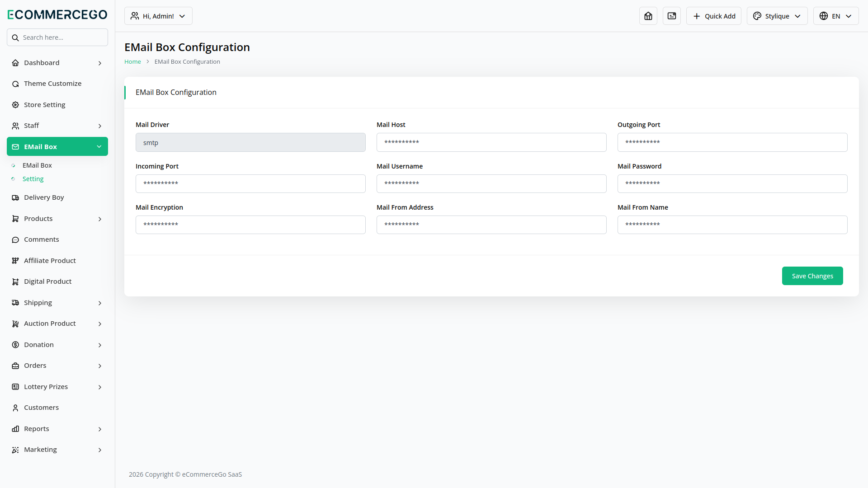This screenshot has width=868, height=488.
Task: Click the Staff people icon
Action: pyautogui.click(x=15, y=126)
